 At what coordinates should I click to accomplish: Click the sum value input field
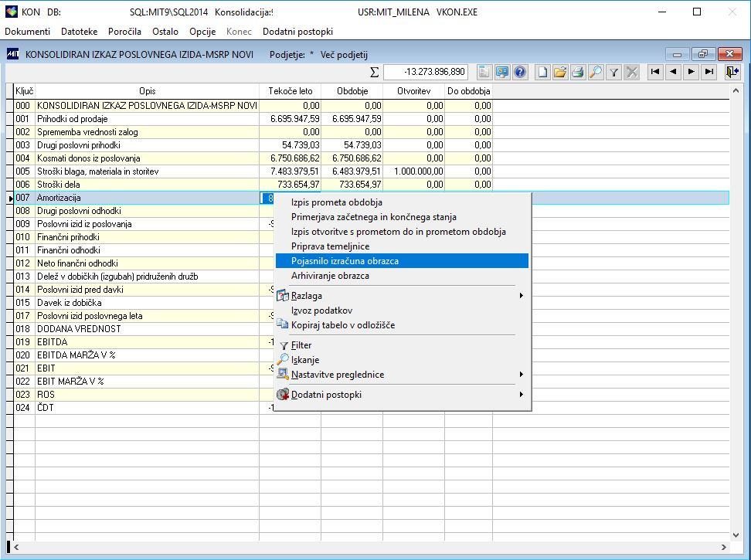tap(425, 72)
